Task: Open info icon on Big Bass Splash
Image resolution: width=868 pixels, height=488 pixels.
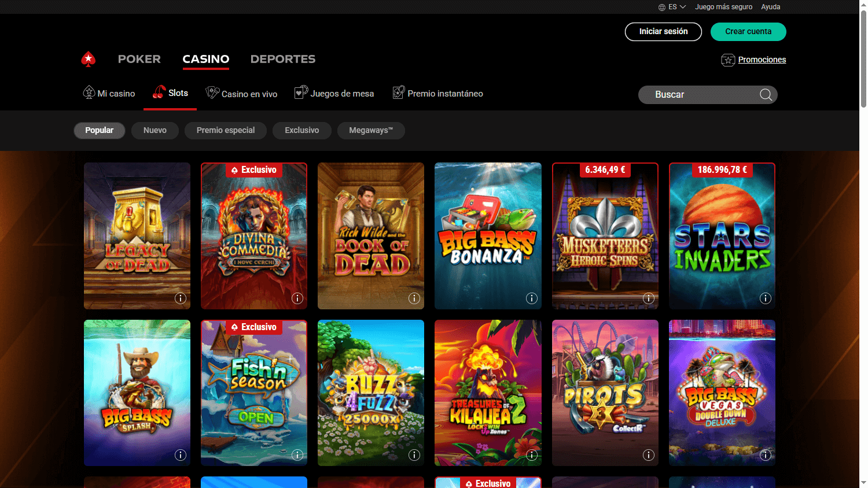Action: point(181,455)
